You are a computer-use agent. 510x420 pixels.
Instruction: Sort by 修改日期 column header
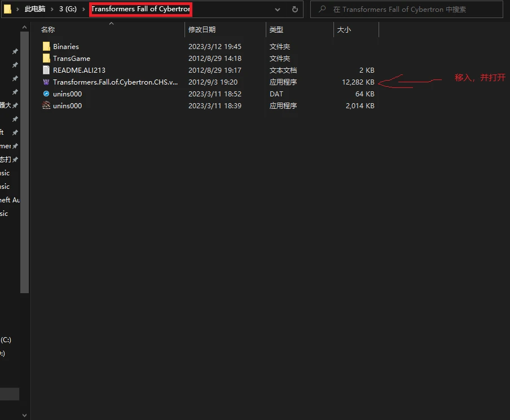pos(201,29)
